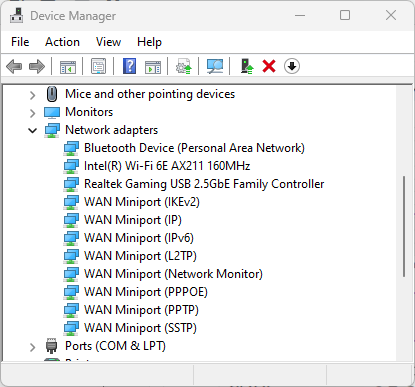The height and width of the screenshot is (387, 415).
Task: Click the icon beside WAN Miniport (L2TP)
Action: pyautogui.click(x=71, y=256)
